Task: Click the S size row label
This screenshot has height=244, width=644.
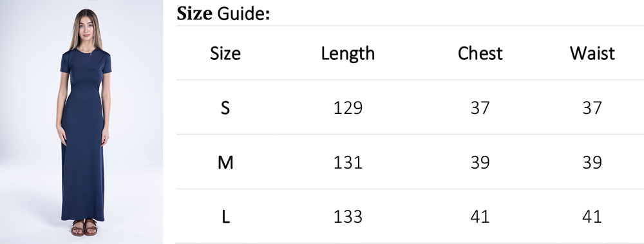Action: click(225, 108)
